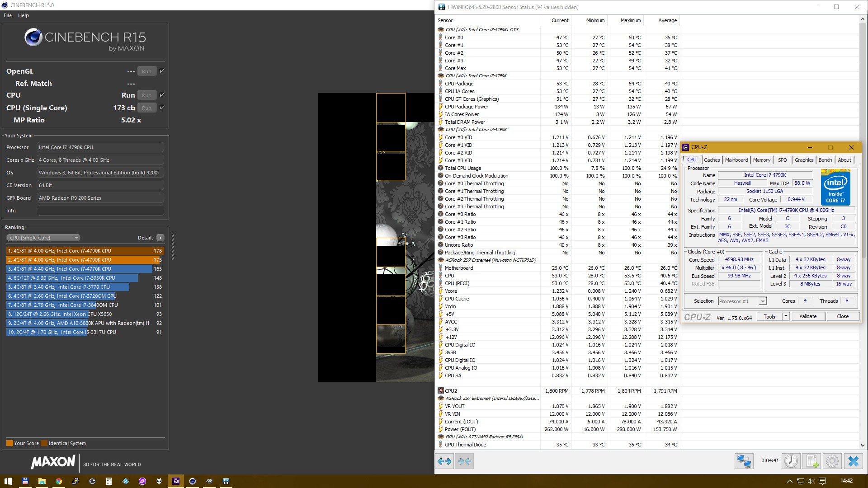Select Vcore sensor row
868x488 pixels.
click(557, 291)
